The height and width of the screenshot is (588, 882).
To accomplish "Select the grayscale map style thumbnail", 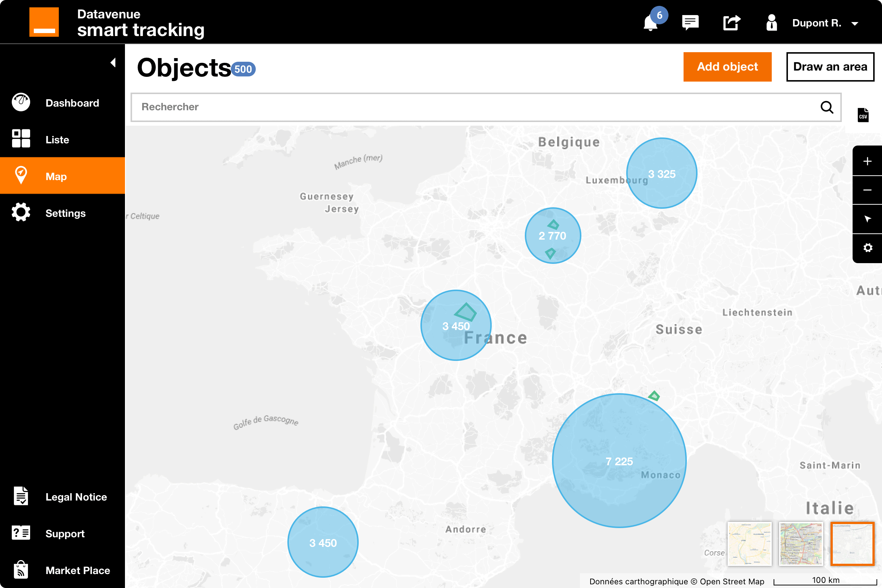I will point(852,544).
